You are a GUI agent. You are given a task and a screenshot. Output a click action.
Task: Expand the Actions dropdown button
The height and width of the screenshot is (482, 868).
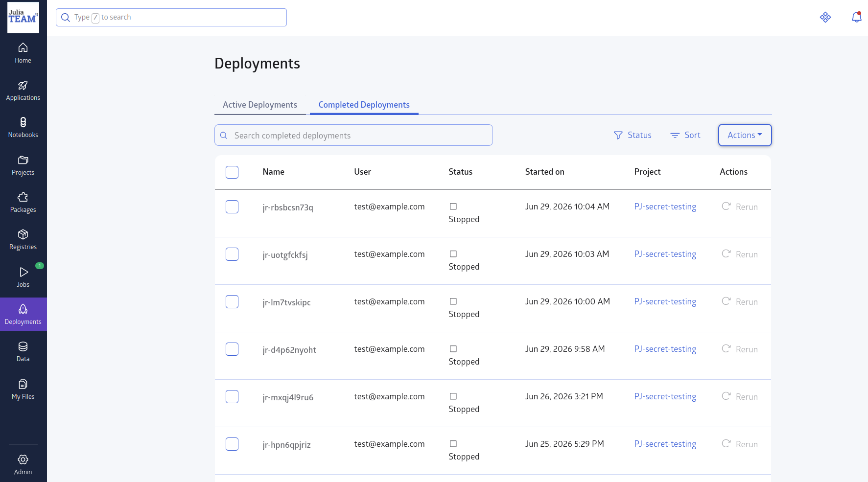tap(745, 135)
